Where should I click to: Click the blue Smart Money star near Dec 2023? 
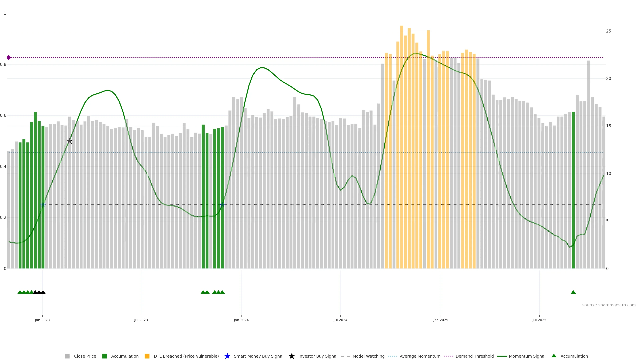[222, 205]
